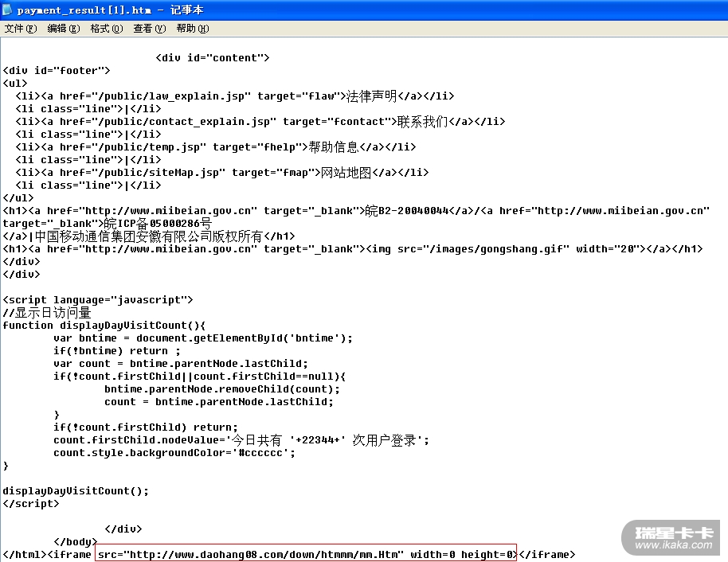Viewport: 728px width, 562px height.
Task: Click the text 皖ICP备05000286号
Action: point(158,223)
